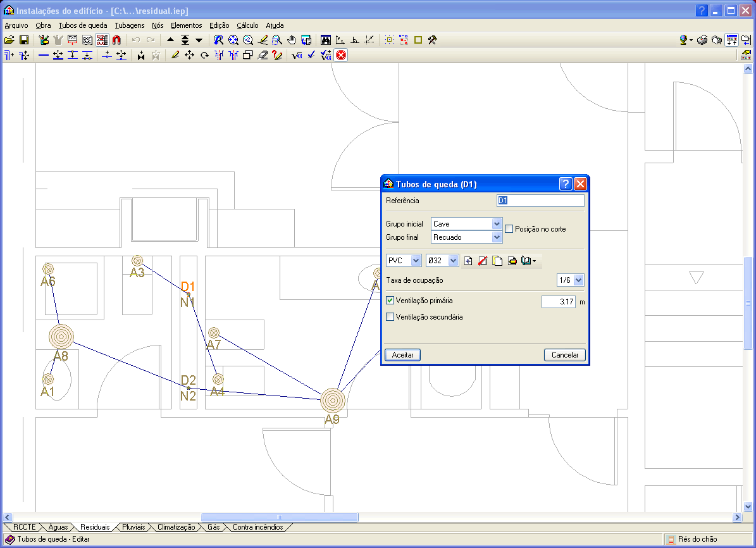Click the pan hand tool icon
The height and width of the screenshot is (548, 756).
291,40
